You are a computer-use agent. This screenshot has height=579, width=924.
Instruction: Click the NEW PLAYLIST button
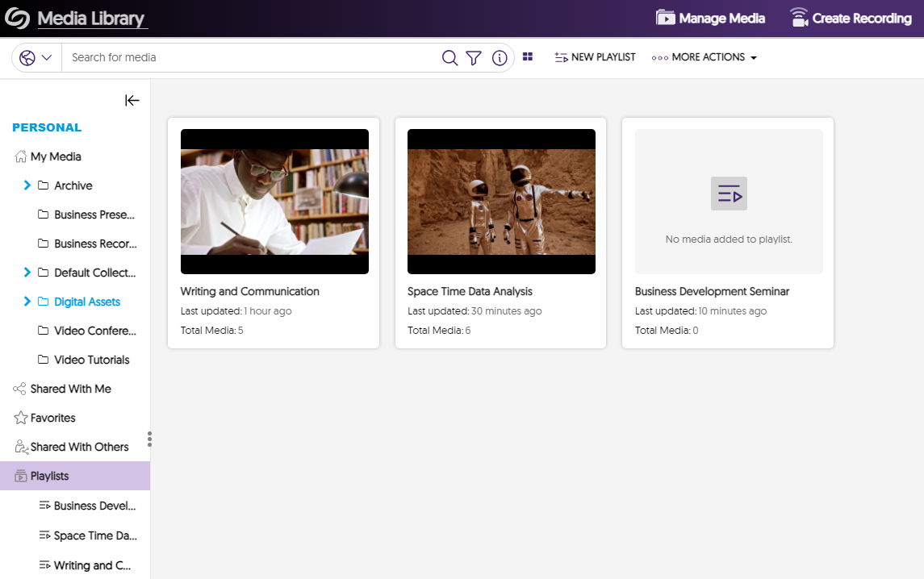point(595,57)
